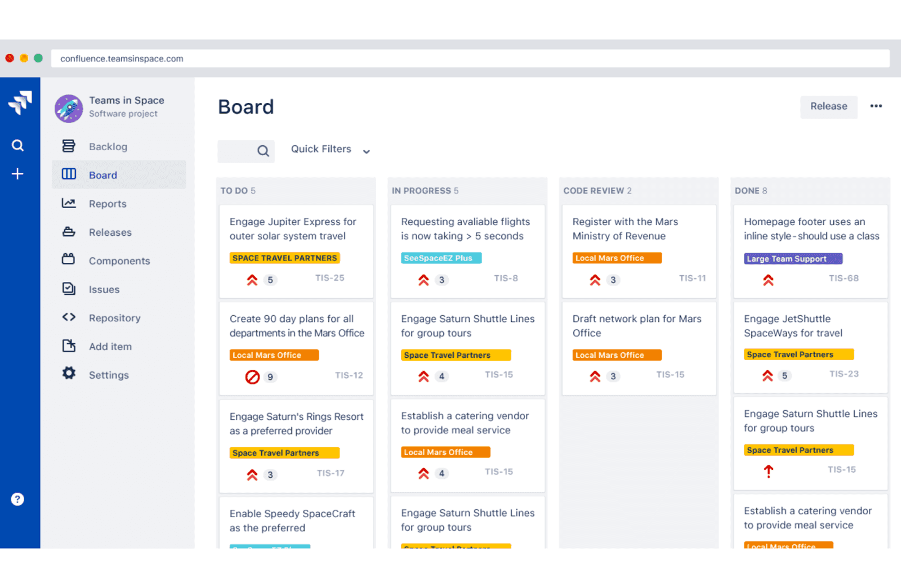Open search using the magnifier icon
The height and width of the screenshot is (588, 901).
pos(17,145)
